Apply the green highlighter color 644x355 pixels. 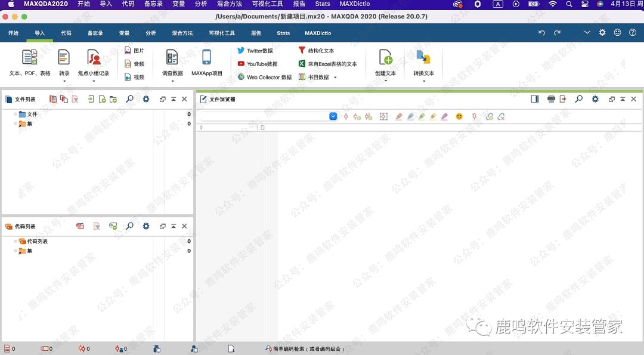[x=422, y=117]
